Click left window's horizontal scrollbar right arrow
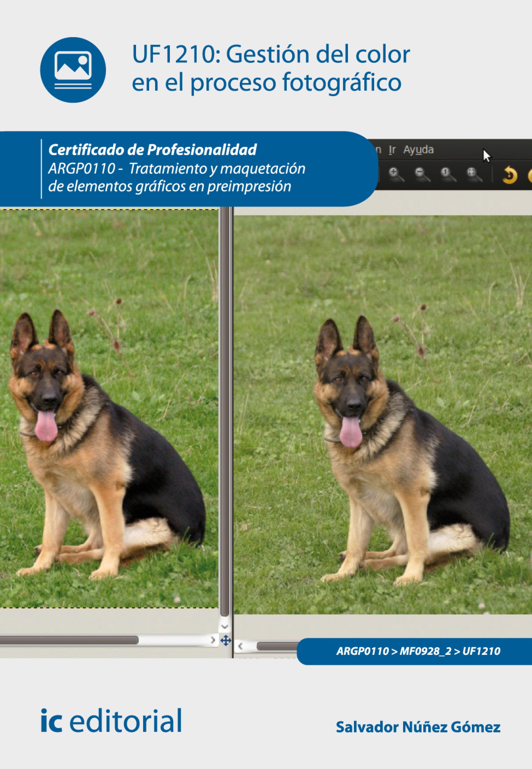Viewport: 532px width, 769px height. [x=213, y=640]
